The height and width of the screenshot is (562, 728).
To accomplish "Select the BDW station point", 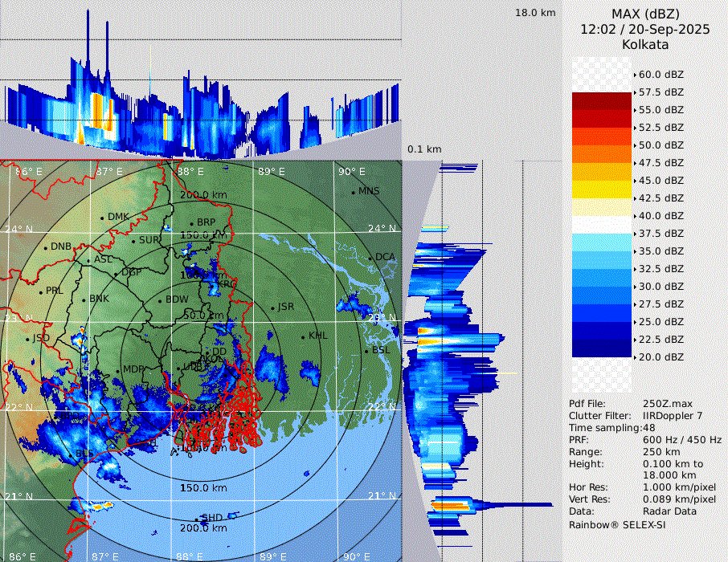I will pos(161,300).
